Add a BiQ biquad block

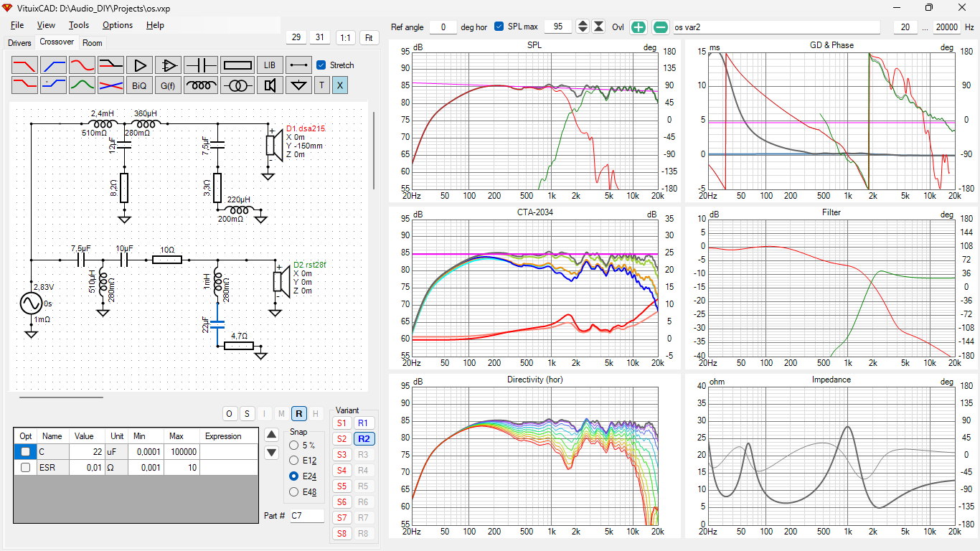point(139,85)
